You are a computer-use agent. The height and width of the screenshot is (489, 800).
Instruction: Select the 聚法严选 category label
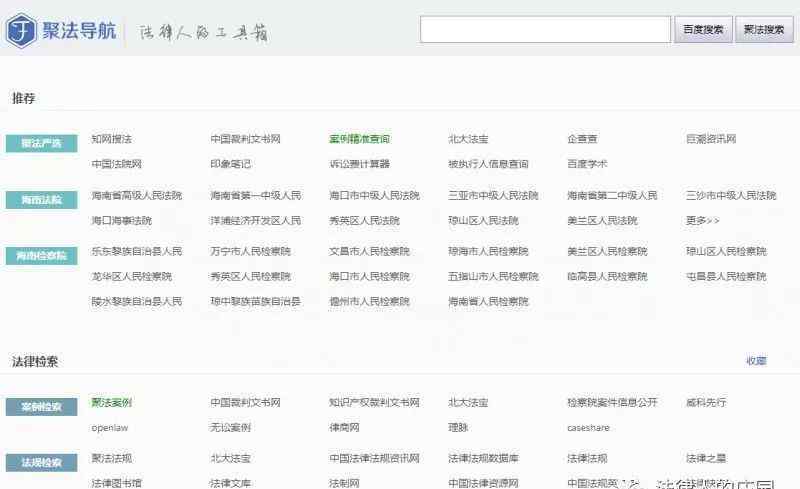tap(41, 143)
